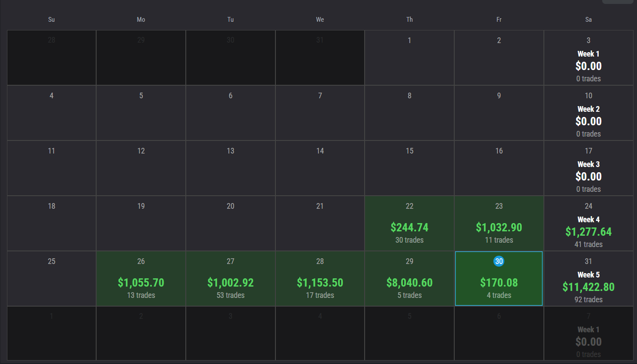Screen dimensions: 637x364
Task: Select day 27 showing 53 trades
Action: pyautogui.click(x=231, y=279)
